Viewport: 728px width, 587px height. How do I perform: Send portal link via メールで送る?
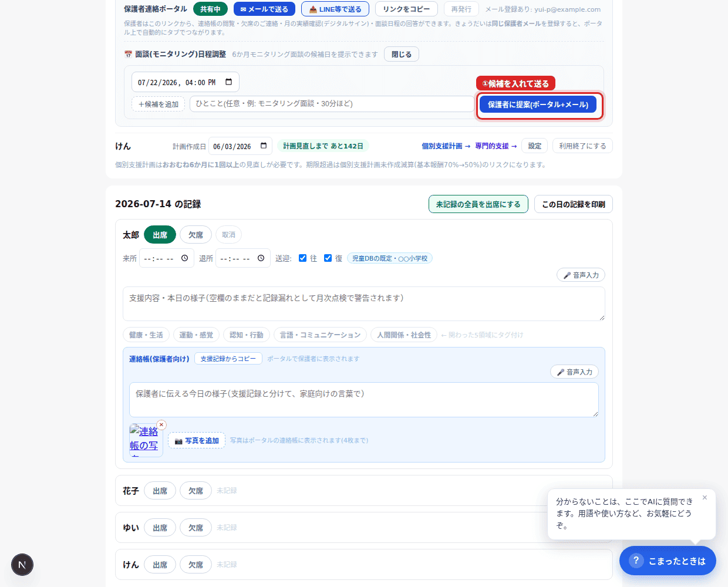(x=264, y=9)
